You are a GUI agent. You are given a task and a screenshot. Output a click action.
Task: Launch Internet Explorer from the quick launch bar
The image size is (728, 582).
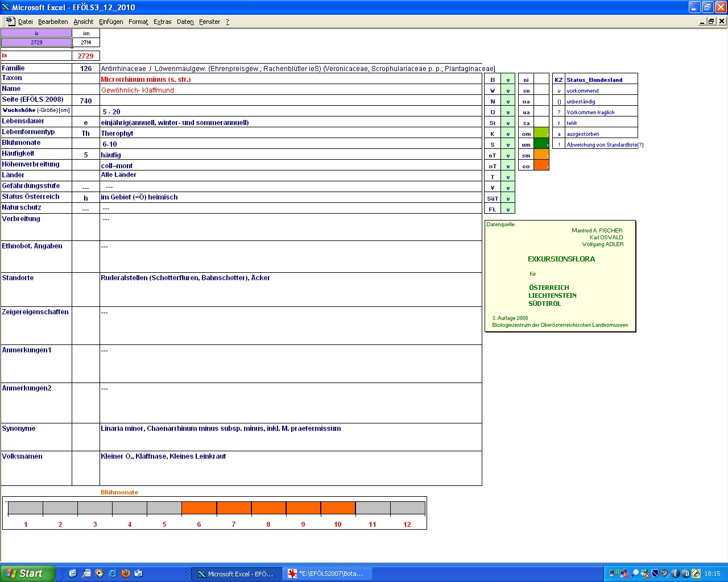pyautogui.click(x=113, y=573)
